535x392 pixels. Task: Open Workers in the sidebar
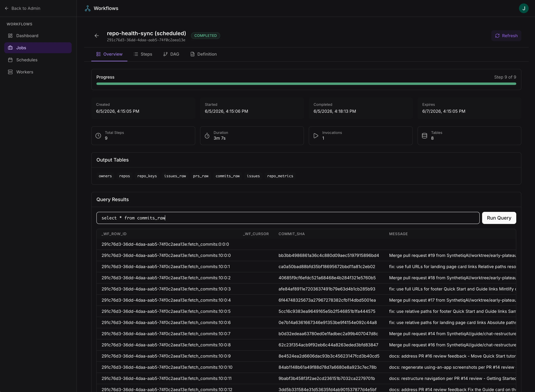point(38,72)
